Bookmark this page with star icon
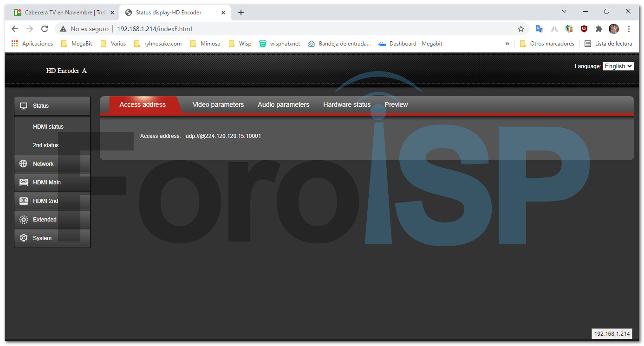 click(521, 29)
